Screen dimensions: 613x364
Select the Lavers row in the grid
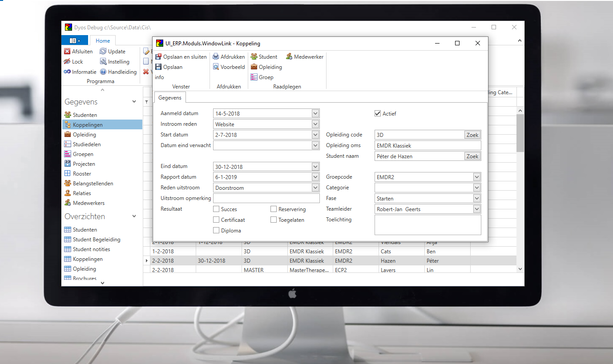click(x=330, y=270)
